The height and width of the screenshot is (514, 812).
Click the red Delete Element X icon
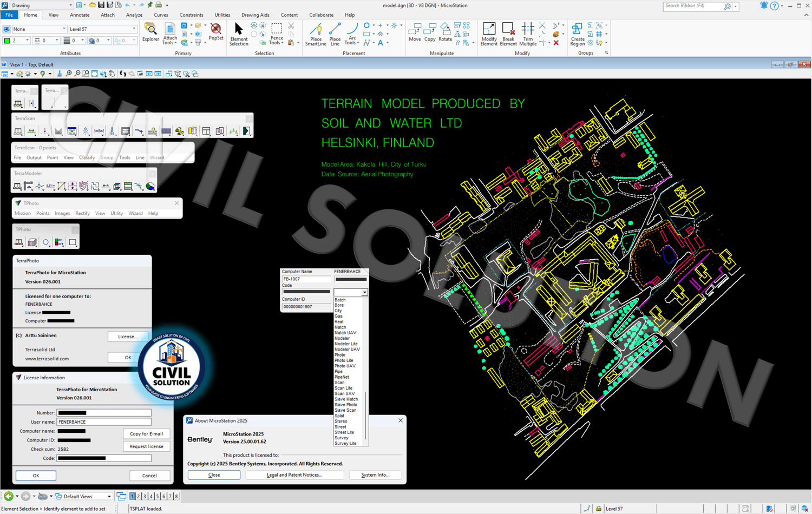point(556,42)
